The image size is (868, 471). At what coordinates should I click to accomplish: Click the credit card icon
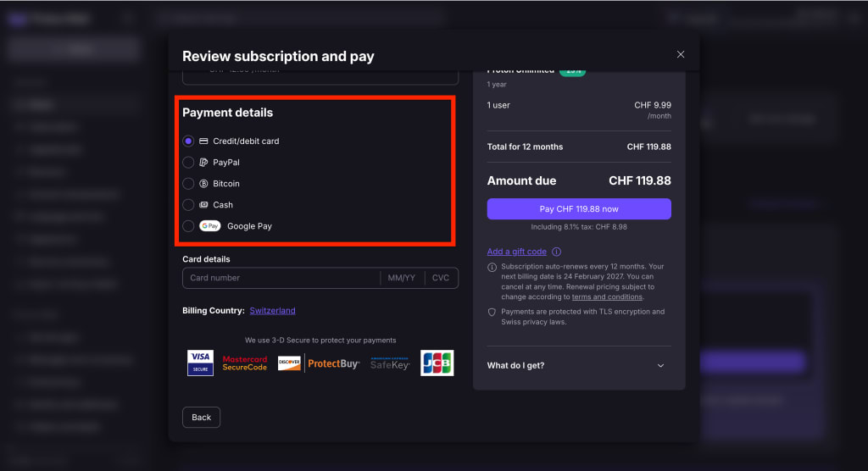tap(203, 141)
